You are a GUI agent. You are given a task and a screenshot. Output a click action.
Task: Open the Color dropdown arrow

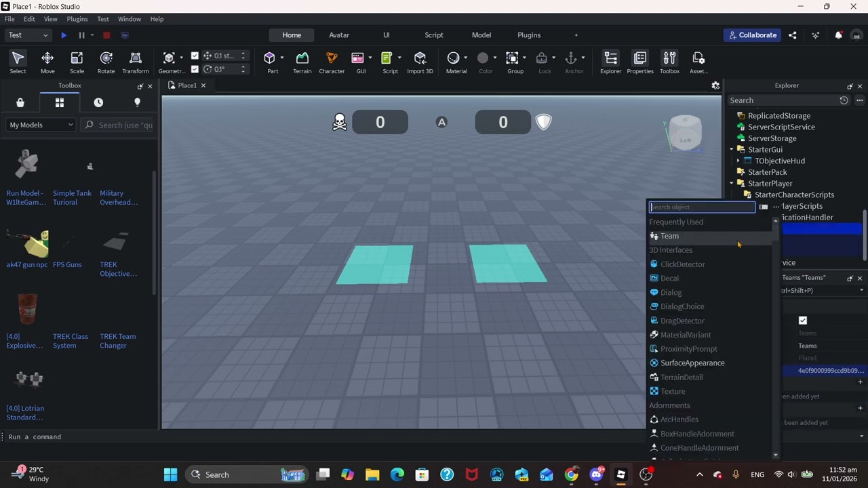495,58
